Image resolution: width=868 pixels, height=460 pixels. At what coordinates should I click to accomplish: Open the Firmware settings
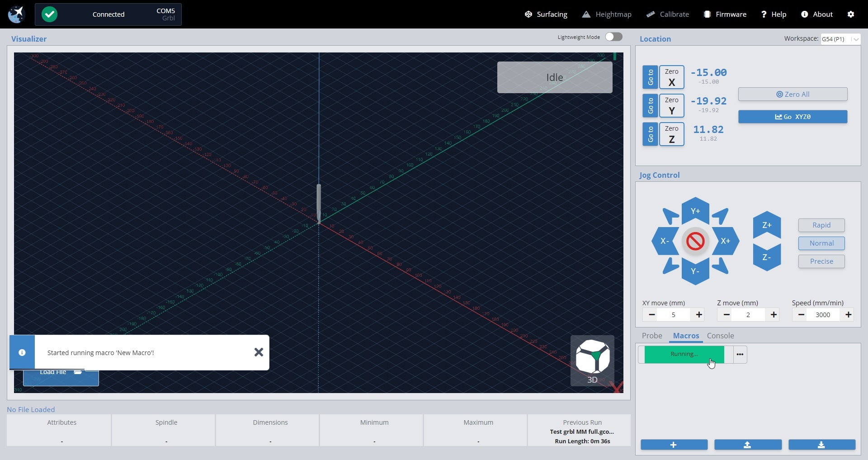coord(725,14)
